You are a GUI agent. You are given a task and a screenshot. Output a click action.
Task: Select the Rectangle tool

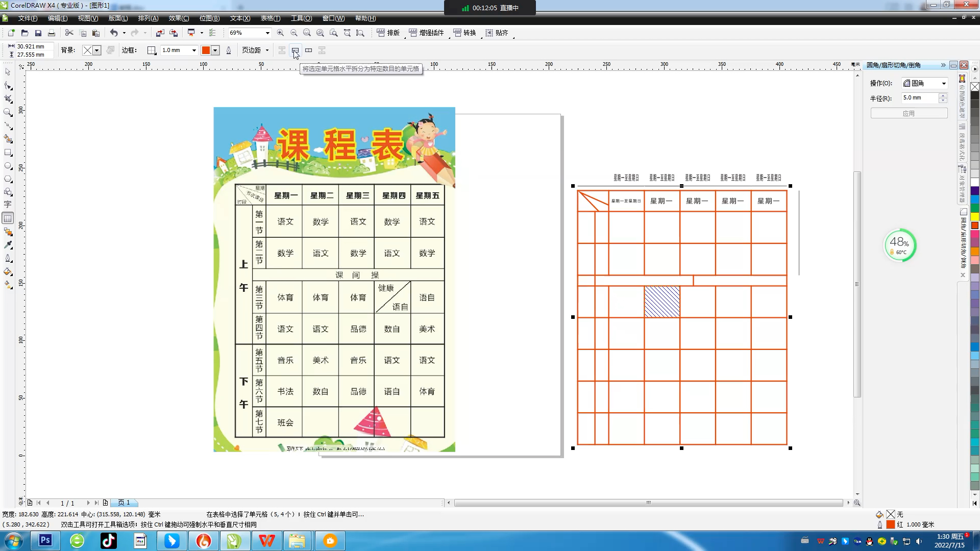[8, 153]
